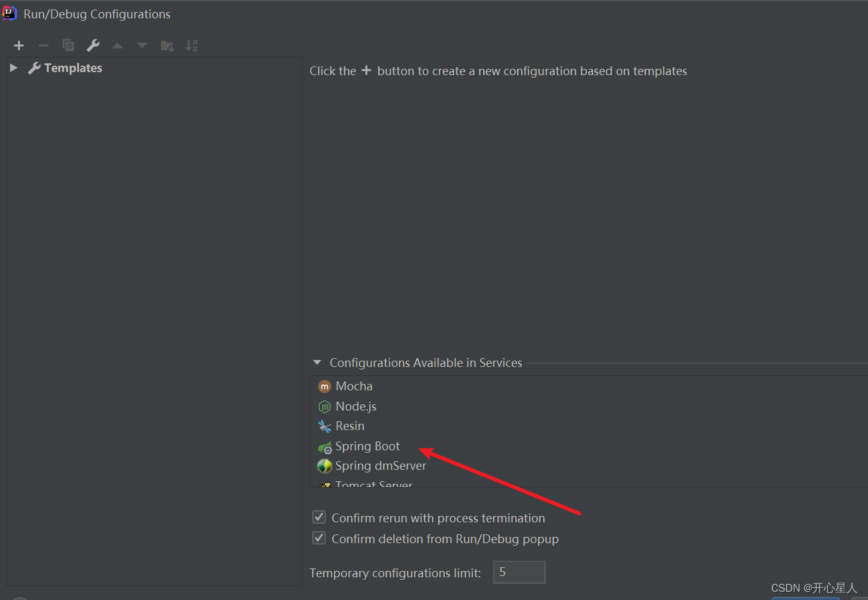Click the Mocha icon in services list
This screenshot has height=600, width=868.
tap(325, 387)
